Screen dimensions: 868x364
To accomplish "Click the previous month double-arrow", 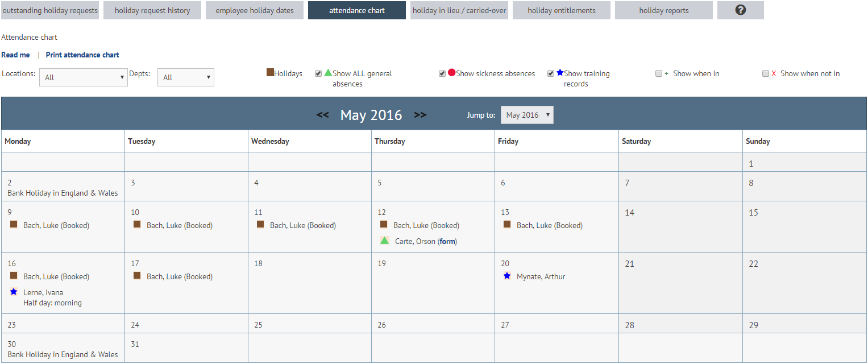I will tap(323, 114).
